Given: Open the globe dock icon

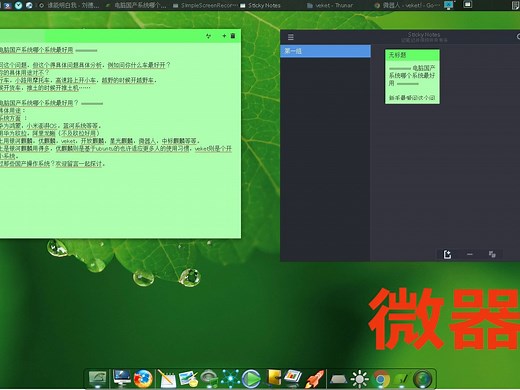Looking at the screenshot, I should [422, 379].
